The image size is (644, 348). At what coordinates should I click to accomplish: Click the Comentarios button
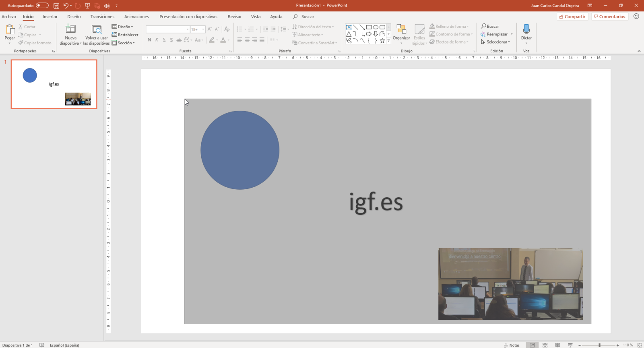pyautogui.click(x=609, y=17)
